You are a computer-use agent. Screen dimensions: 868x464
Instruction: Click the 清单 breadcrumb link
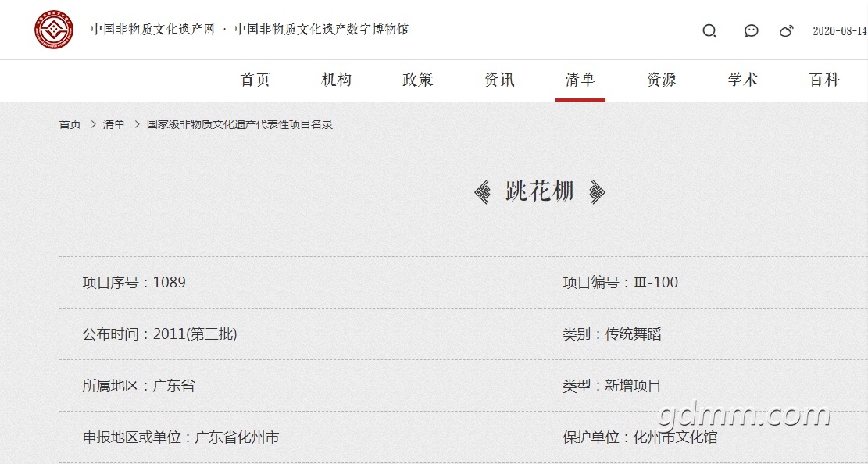tap(114, 124)
